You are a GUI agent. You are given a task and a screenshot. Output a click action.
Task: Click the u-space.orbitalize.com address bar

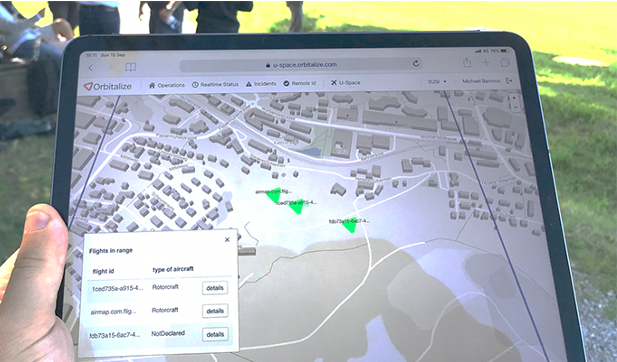(x=301, y=65)
